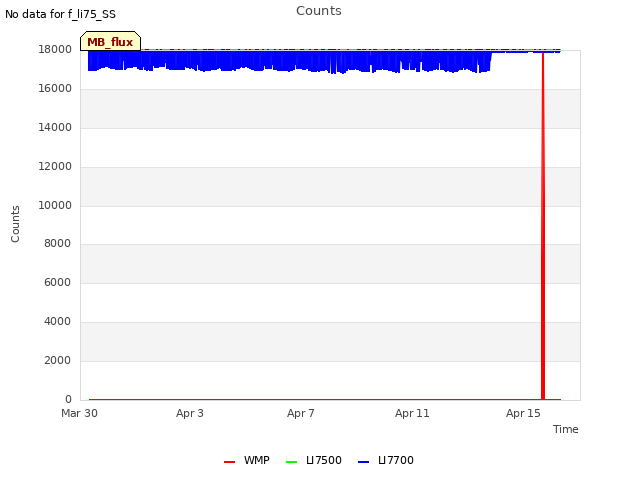
Task: Click the chart title 'Counts' at top
Action: tap(319, 11)
